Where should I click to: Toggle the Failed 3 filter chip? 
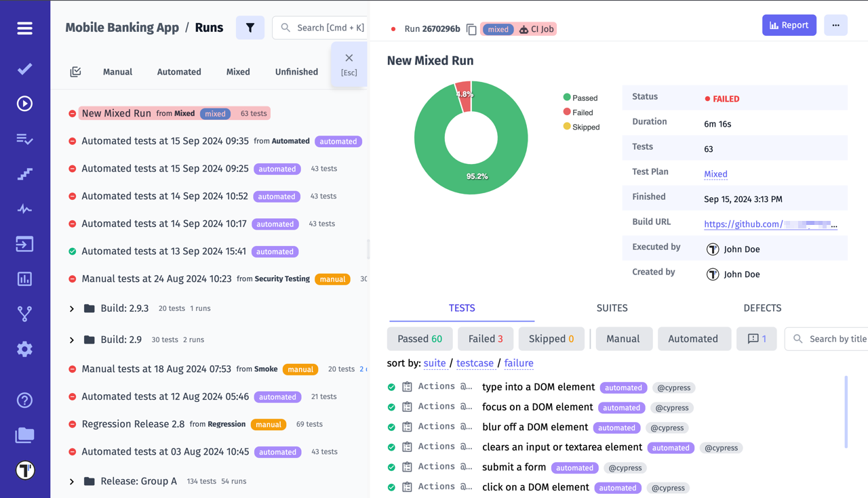click(485, 338)
